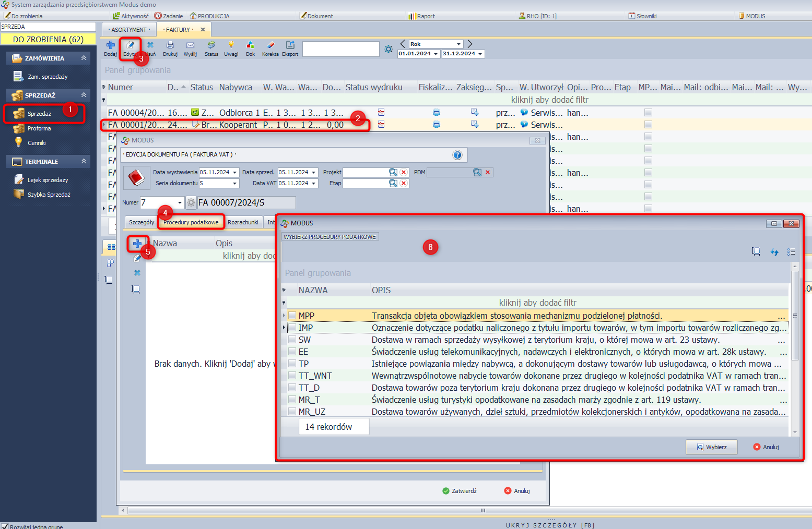Click the blue help question mark icon
This screenshot has height=529, width=812.
click(457, 155)
